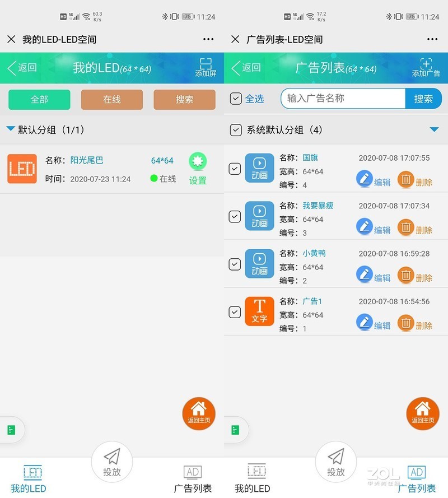Check the checkbox beside 国旗

[x=236, y=169]
